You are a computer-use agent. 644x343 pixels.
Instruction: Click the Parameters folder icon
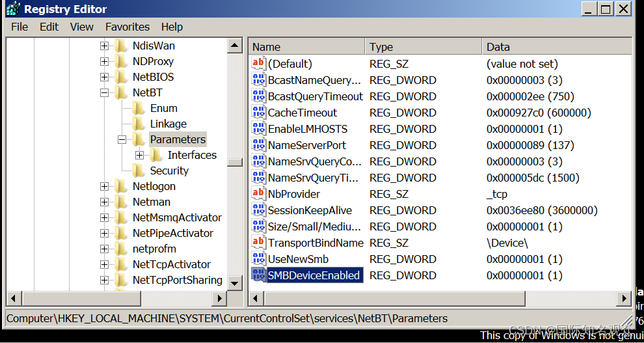pos(139,139)
